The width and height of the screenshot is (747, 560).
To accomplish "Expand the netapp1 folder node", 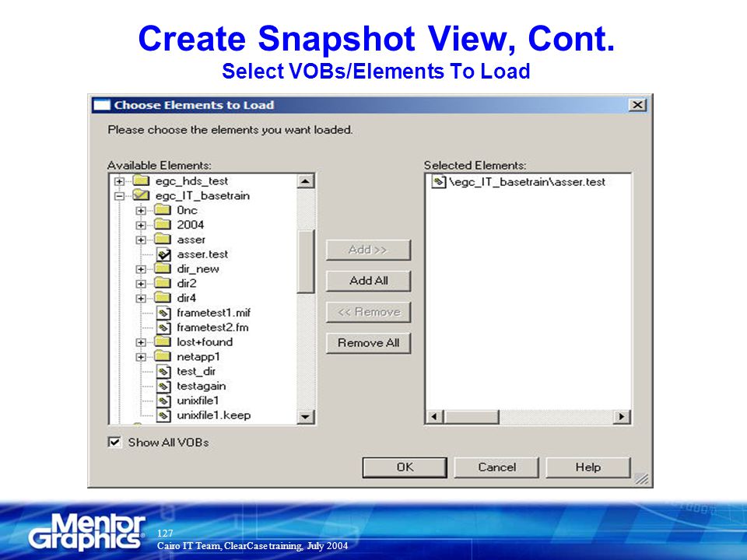I will [141, 357].
